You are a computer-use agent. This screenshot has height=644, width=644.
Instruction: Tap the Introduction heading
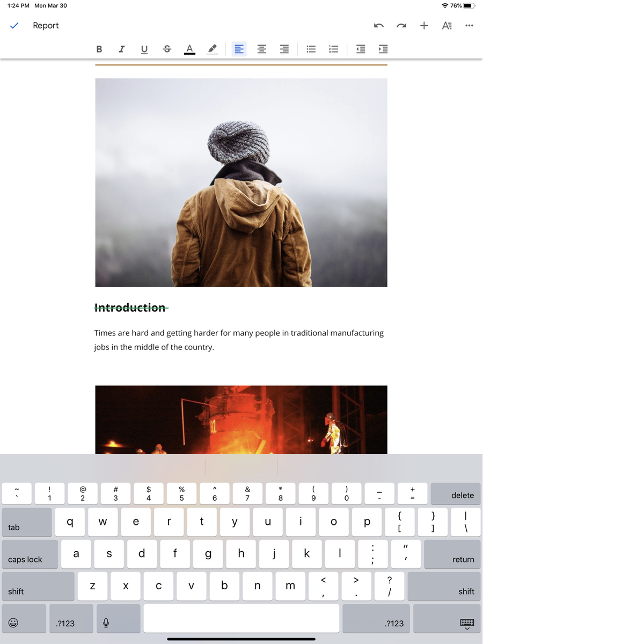[130, 308]
